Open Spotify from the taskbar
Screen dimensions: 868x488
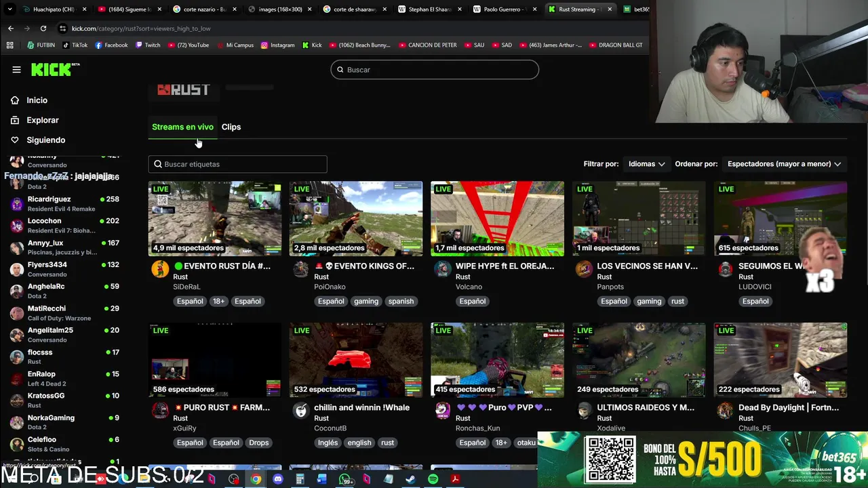pos(433,479)
